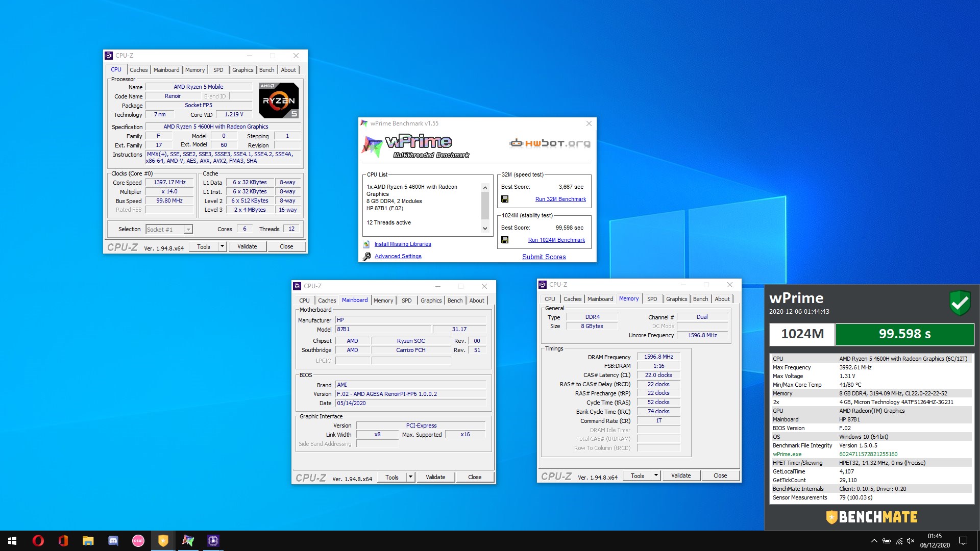Click the Ryzen 5 logo in CPU-Z

pos(279,101)
